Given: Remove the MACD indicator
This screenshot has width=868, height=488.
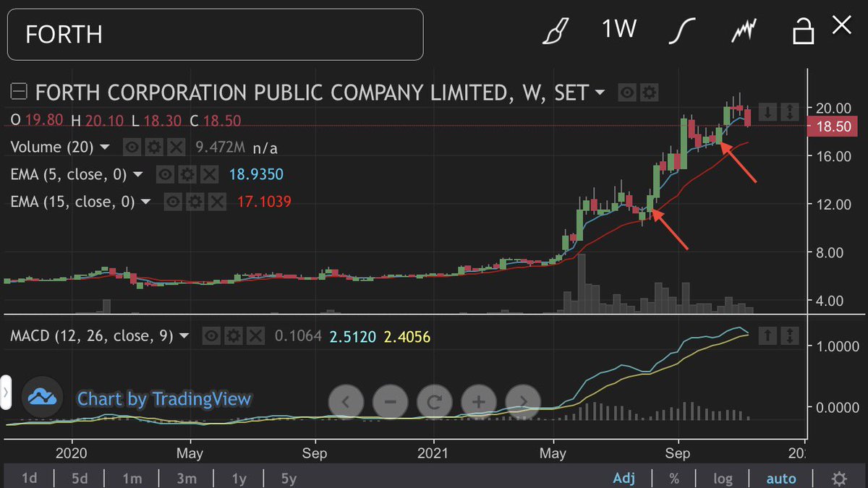Looking at the screenshot, I should (x=255, y=336).
